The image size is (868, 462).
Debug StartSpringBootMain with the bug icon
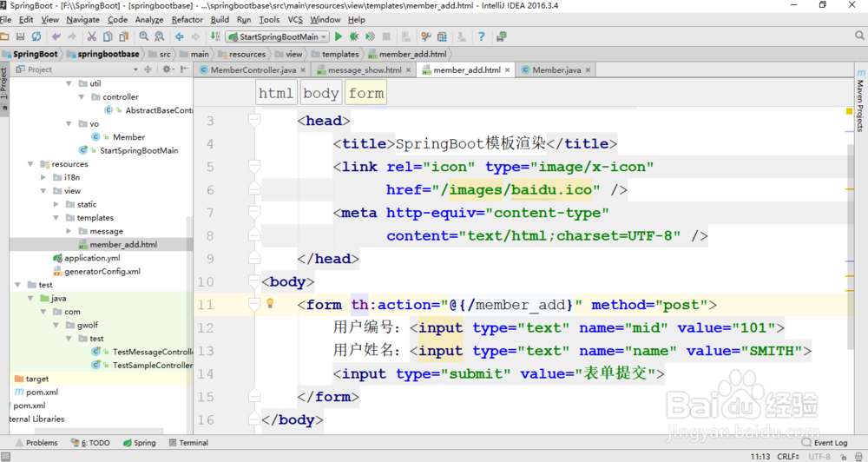pyautogui.click(x=354, y=36)
